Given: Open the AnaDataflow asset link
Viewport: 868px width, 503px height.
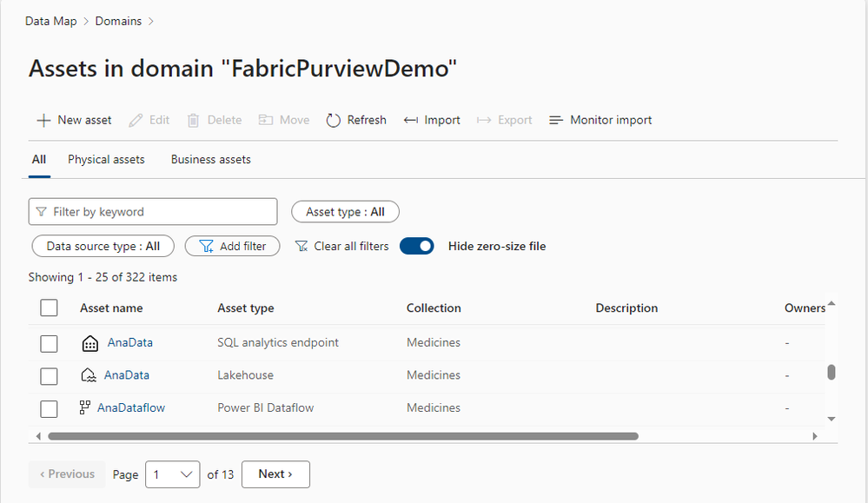Looking at the screenshot, I should click(x=131, y=407).
